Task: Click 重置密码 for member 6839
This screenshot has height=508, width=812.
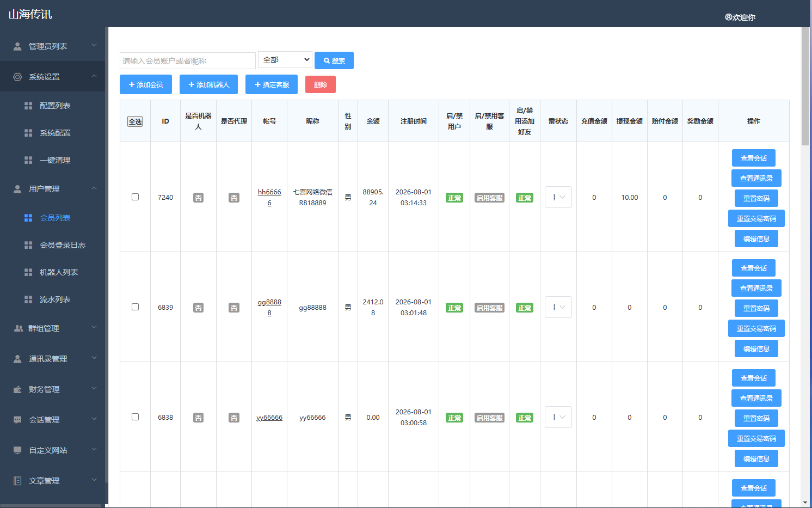Action: (x=756, y=308)
